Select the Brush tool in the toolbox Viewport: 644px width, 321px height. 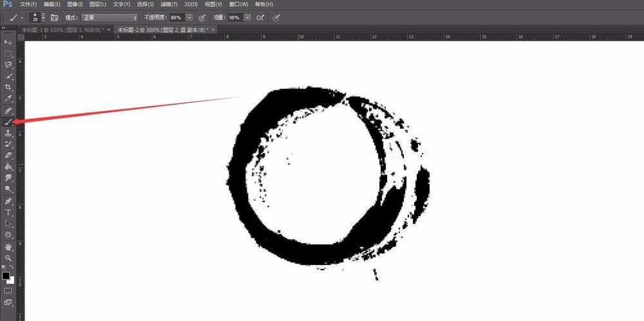click(x=8, y=121)
